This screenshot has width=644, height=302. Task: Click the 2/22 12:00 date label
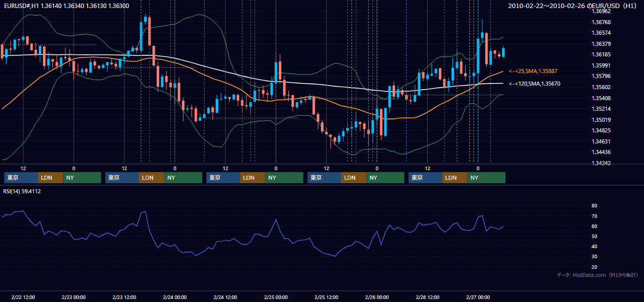23,297
